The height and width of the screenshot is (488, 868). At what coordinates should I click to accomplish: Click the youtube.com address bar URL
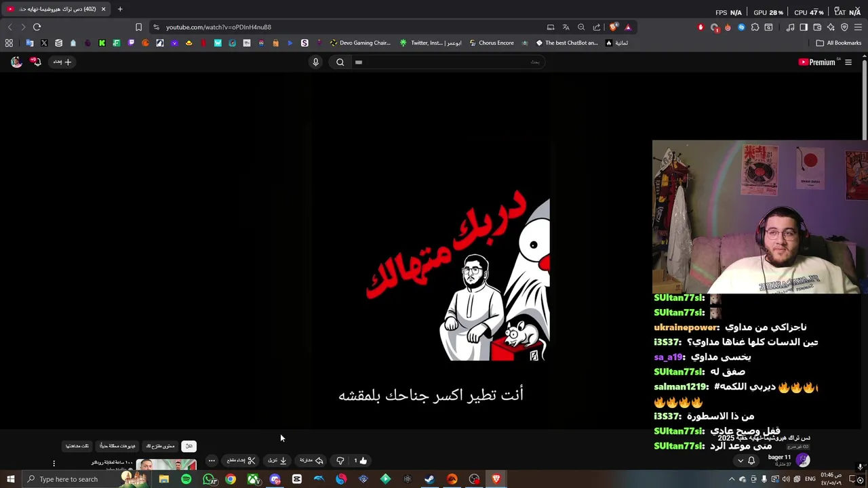[218, 27]
